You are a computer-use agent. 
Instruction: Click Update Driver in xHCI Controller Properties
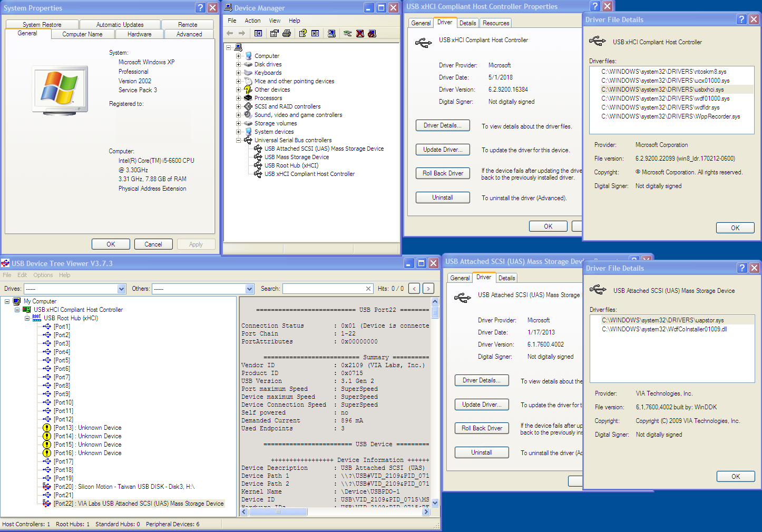443,150
